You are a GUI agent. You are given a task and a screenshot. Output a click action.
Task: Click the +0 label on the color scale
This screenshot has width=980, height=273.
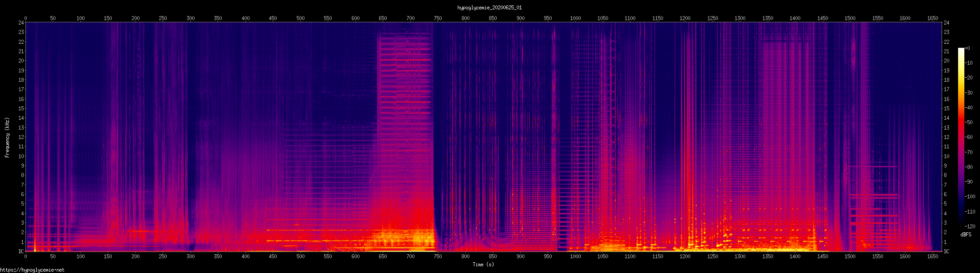(967, 48)
